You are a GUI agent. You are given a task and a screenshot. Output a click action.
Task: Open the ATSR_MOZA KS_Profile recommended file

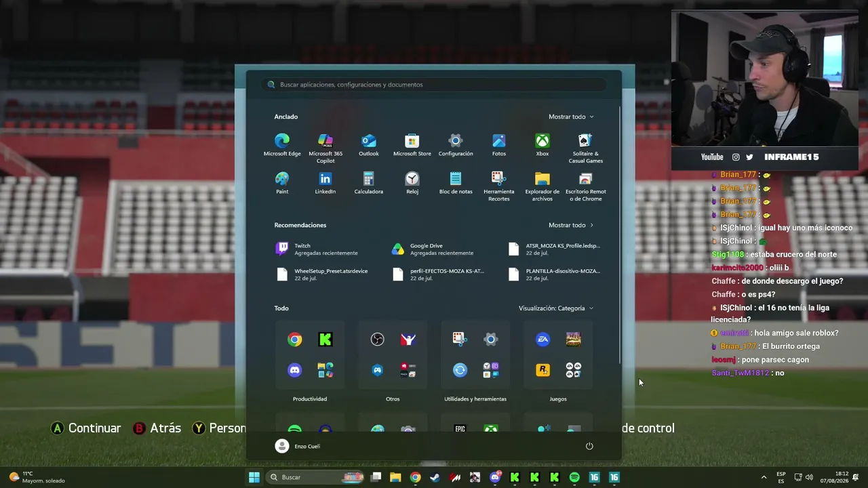556,249
